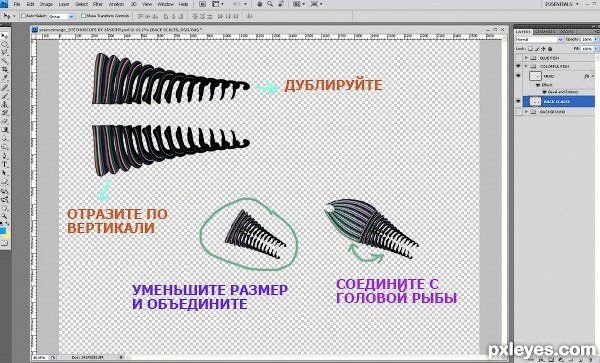Select the History Brush tool
This screenshot has height=363, width=600.
click(5, 112)
